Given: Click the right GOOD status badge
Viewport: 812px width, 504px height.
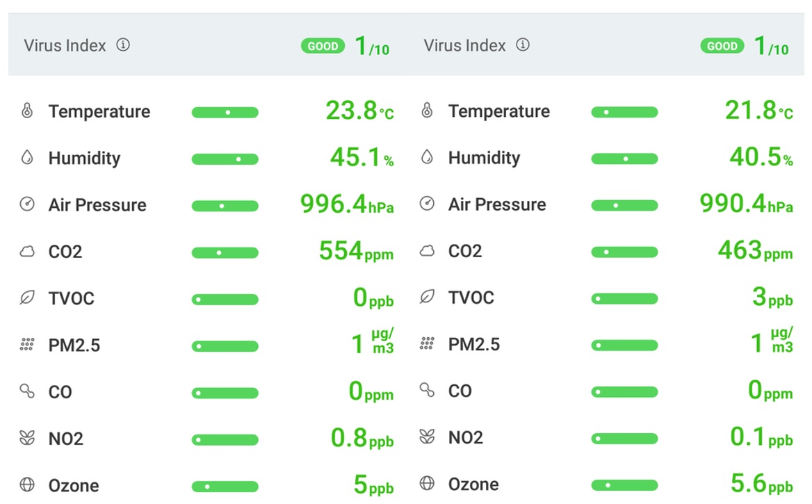Looking at the screenshot, I should [722, 47].
